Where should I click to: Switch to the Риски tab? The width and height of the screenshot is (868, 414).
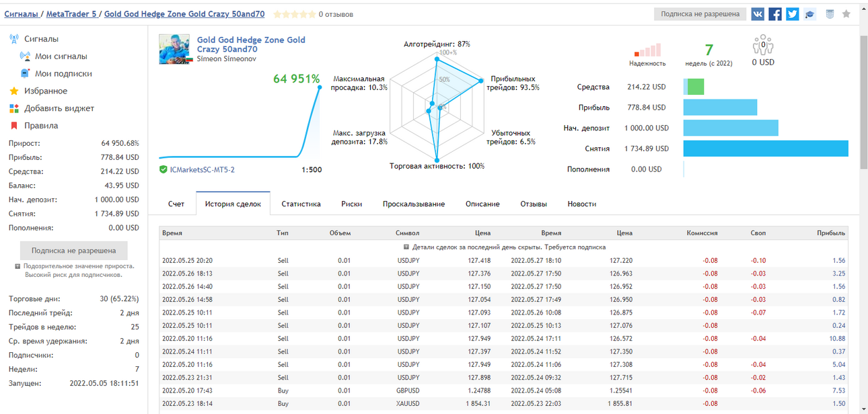[351, 204]
